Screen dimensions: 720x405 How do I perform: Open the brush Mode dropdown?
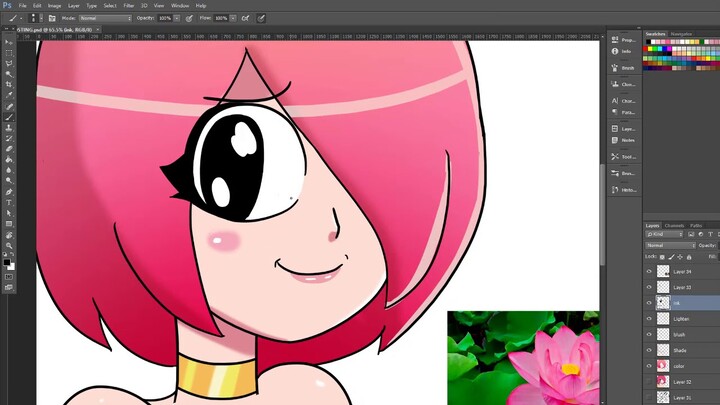pyautogui.click(x=105, y=18)
